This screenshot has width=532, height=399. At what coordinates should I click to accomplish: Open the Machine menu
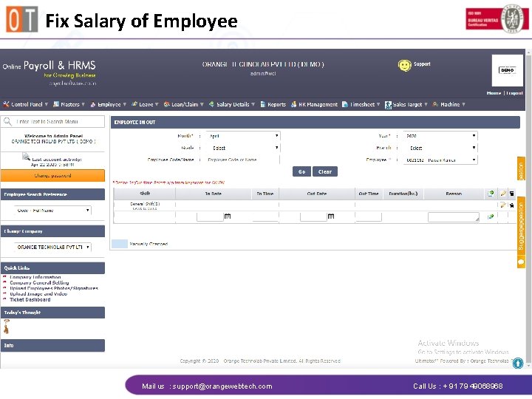pyautogui.click(x=449, y=104)
